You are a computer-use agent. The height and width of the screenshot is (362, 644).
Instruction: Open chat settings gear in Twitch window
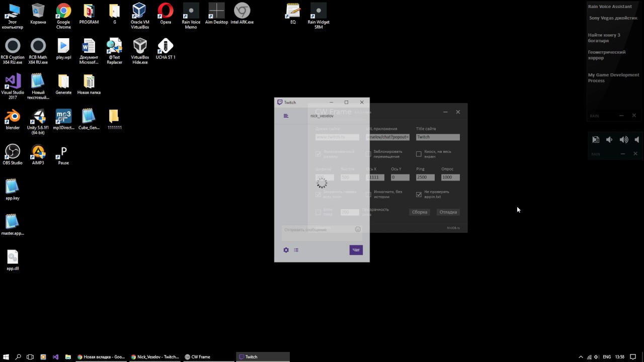pyautogui.click(x=286, y=250)
